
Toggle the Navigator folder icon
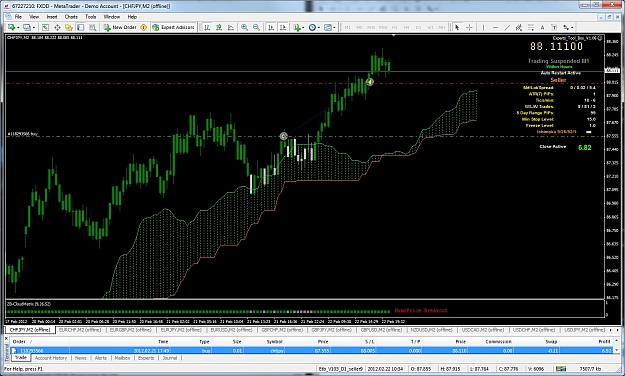point(69,27)
